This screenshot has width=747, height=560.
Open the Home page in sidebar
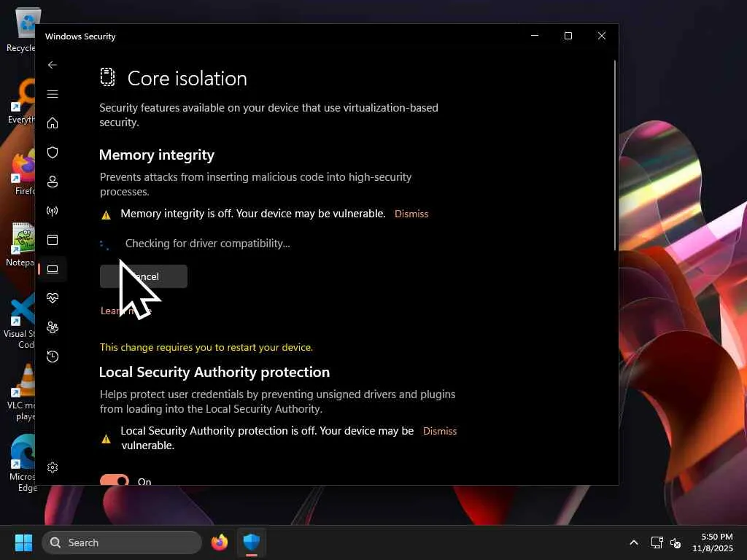(53, 122)
